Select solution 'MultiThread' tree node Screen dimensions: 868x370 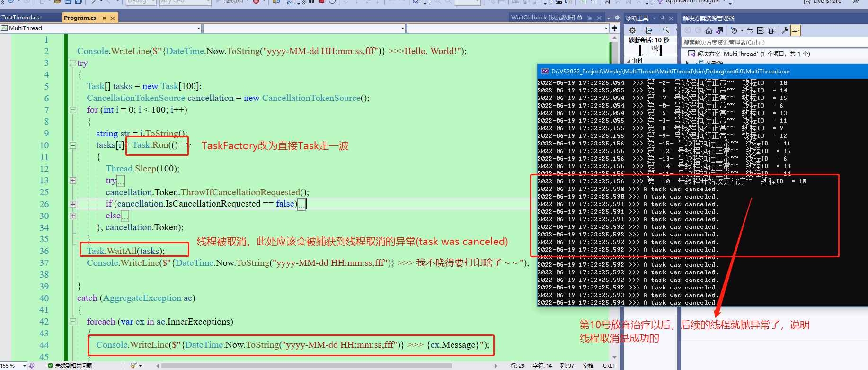pyautogui.click(x=753, y=54)
